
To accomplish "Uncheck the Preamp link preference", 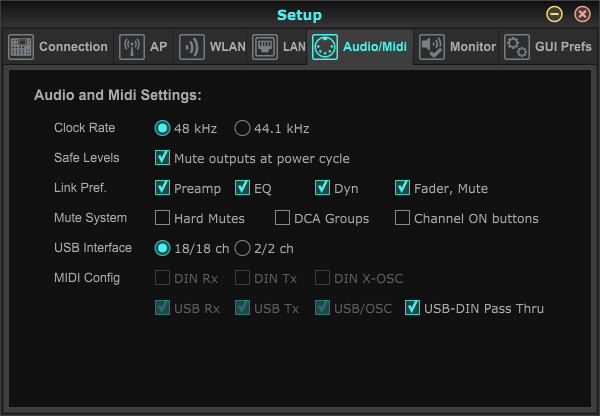I will coord(162,188).
